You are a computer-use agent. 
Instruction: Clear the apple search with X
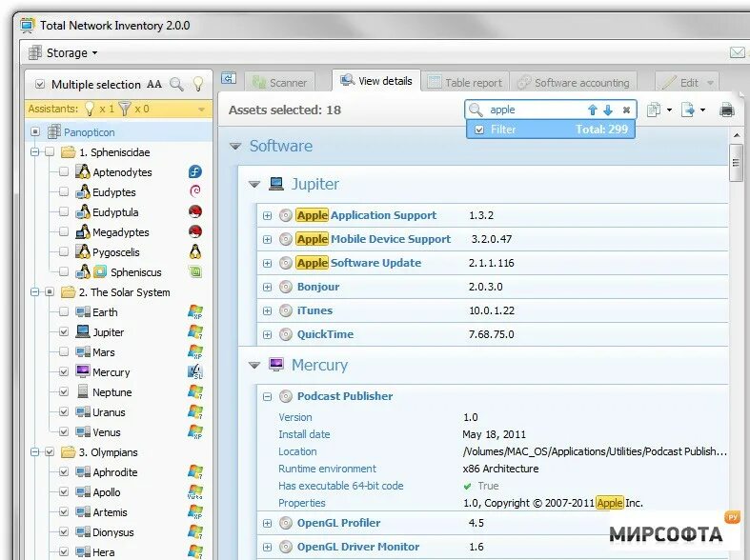(626, 110)
